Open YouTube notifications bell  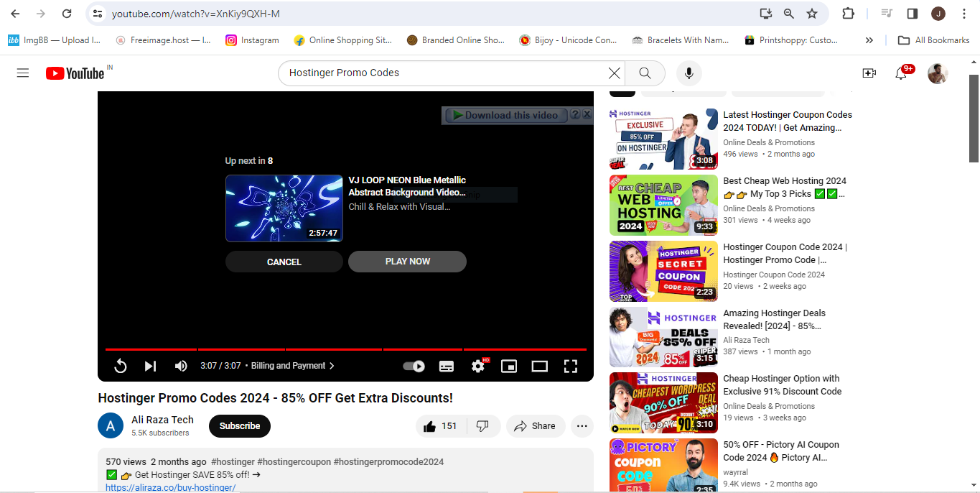coord(901,73)
